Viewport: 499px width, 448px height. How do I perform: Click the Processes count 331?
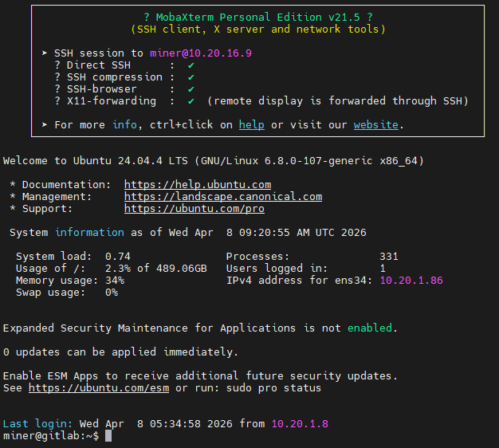tap(389, 257)
